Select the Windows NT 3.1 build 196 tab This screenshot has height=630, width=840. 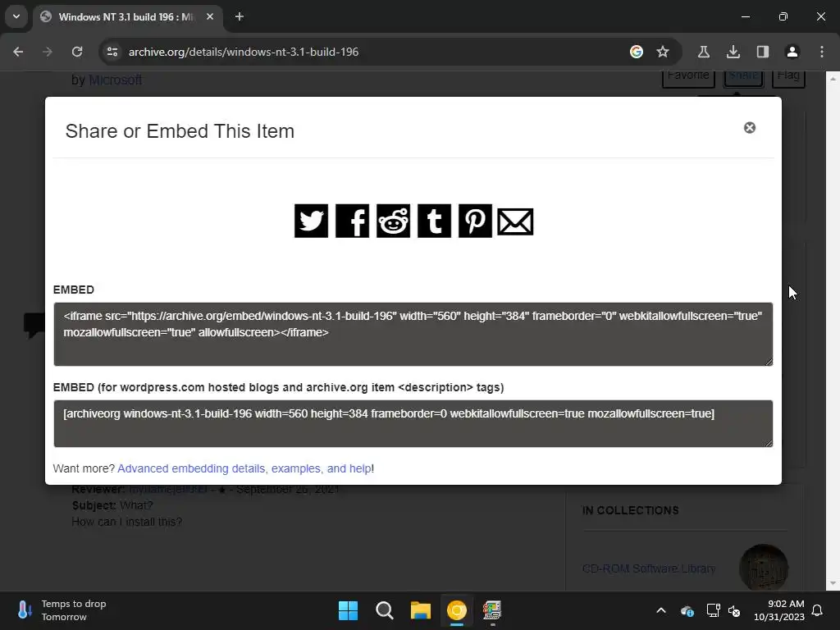click(x=129, y=16)
